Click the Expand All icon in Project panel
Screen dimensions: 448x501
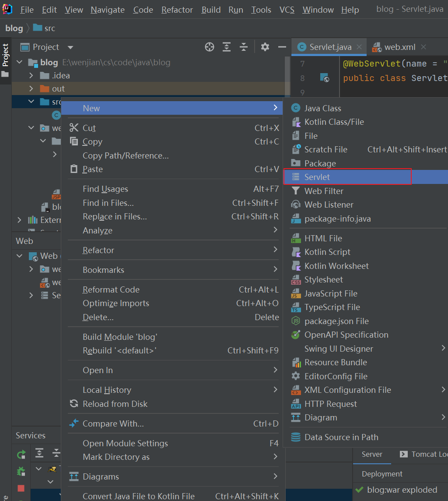pos(227,47)
